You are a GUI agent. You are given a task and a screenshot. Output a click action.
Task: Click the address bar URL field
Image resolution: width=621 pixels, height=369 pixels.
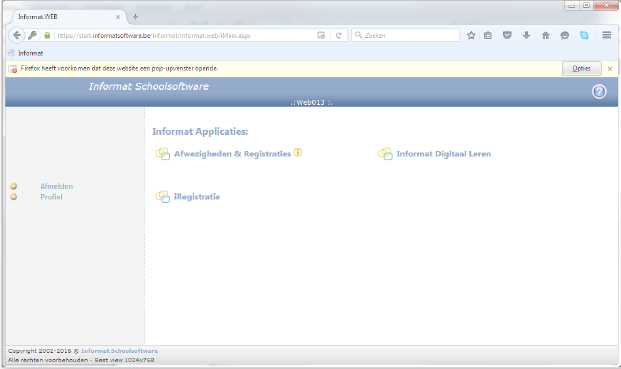pyautogui.click(x=185, y=35)
